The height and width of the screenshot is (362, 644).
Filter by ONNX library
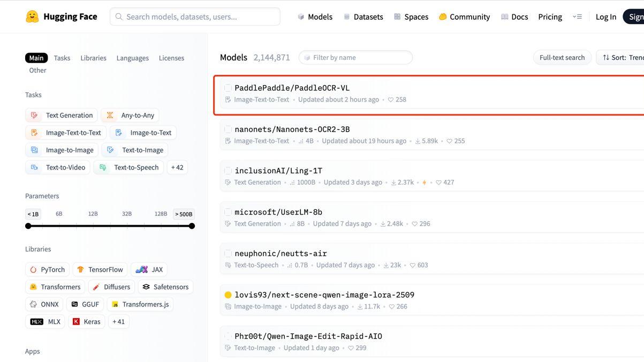pyautogui.click(x=44, y=304)
